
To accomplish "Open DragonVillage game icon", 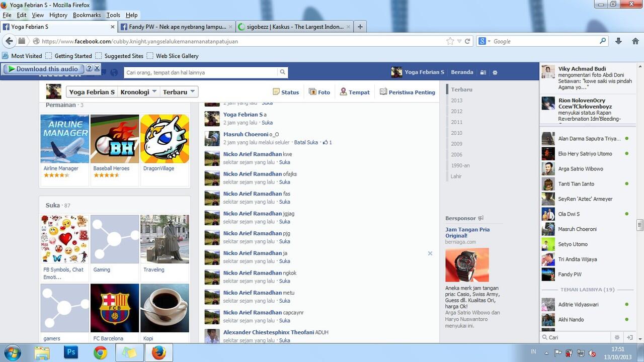I will click(x=165, y=139).
